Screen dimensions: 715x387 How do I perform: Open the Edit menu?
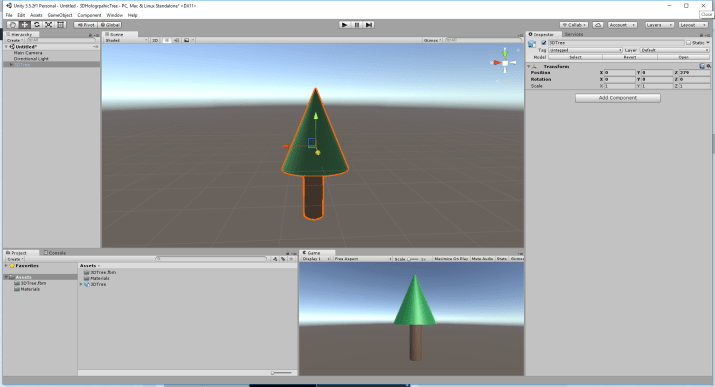(x=21, y=15)
